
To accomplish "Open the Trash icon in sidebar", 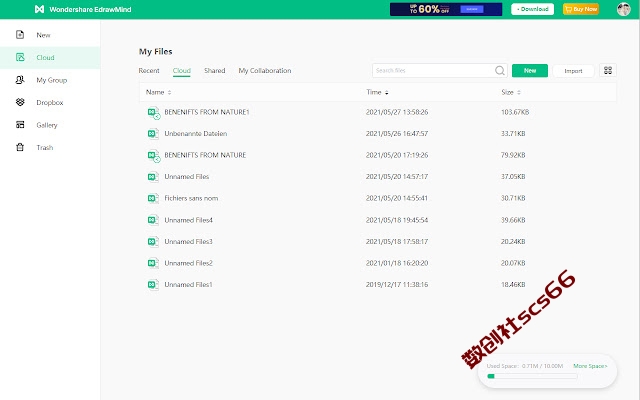I will (20, 147).
